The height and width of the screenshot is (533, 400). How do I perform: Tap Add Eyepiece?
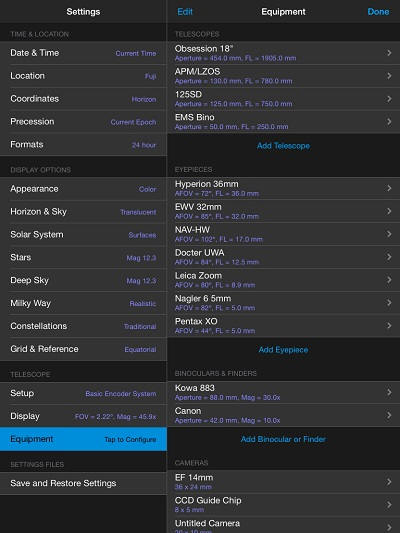click(283, 350)
